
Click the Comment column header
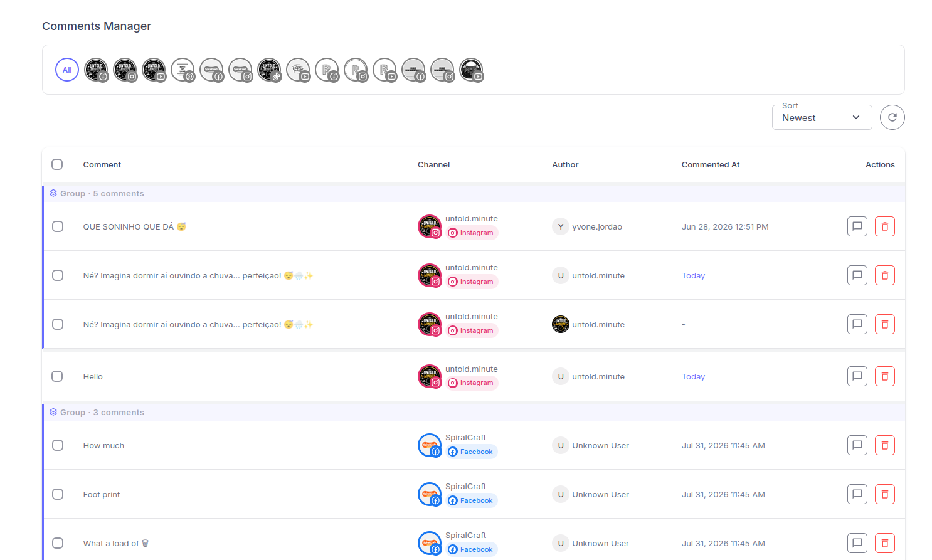click(x=102, y=164)
